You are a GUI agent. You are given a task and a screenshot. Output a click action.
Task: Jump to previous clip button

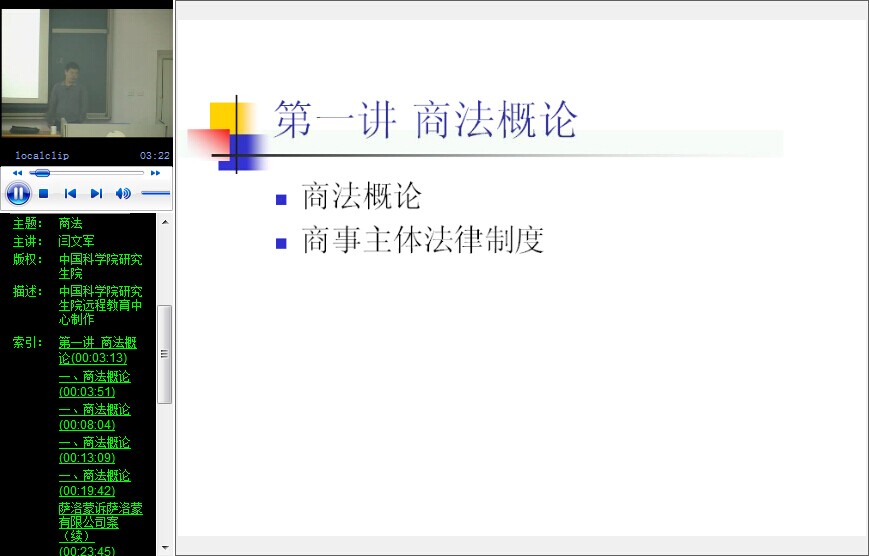(70, 193)
